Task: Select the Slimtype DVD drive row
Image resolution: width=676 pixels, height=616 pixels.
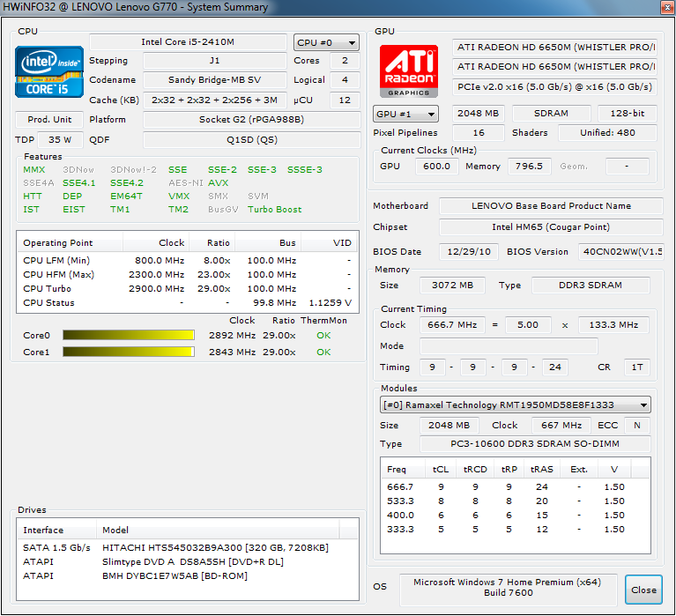Action: pyautogui.click(x=188, y=561)
